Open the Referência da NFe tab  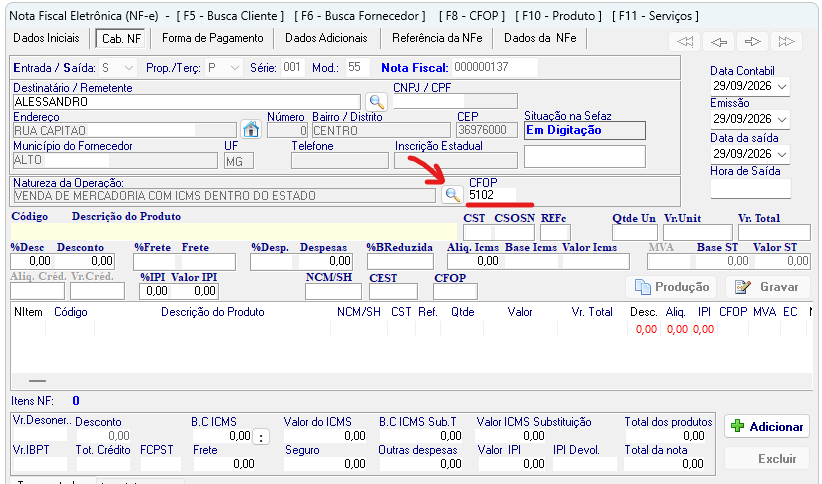(437, 38)
